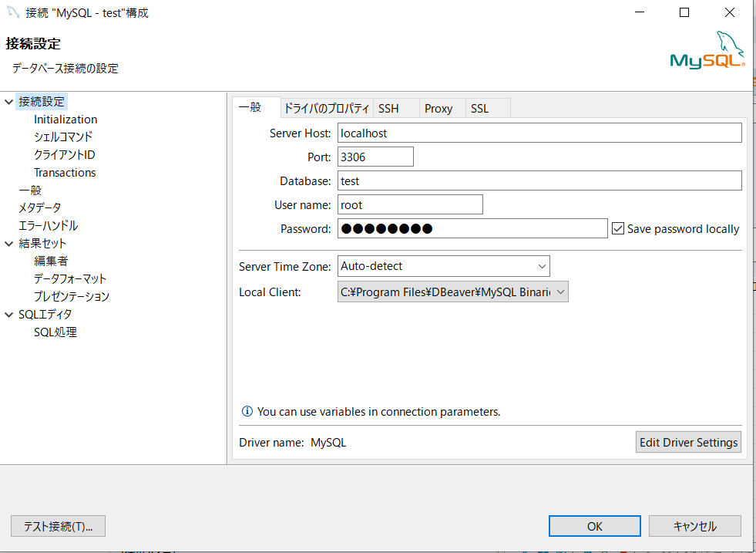
Task: Collapse the SQLエディタ tree node
Action: tap(8, 315)
